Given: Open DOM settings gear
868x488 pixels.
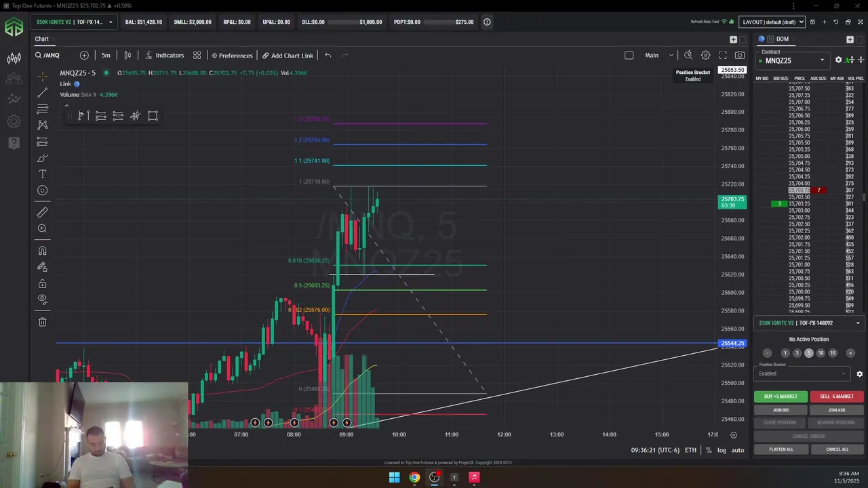Looking at the screenshot, I should click(x=838, y=60).
